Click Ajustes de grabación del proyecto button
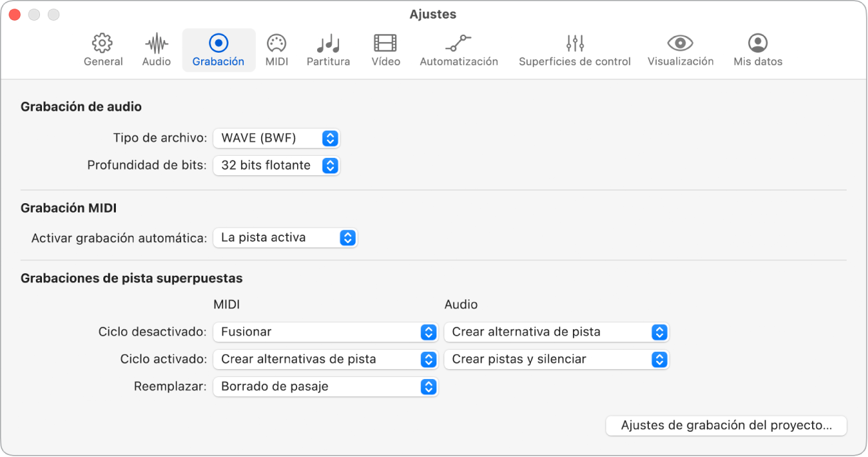This screenshot has width=868, height=457. pyautogui.click(x=726, y=426)
